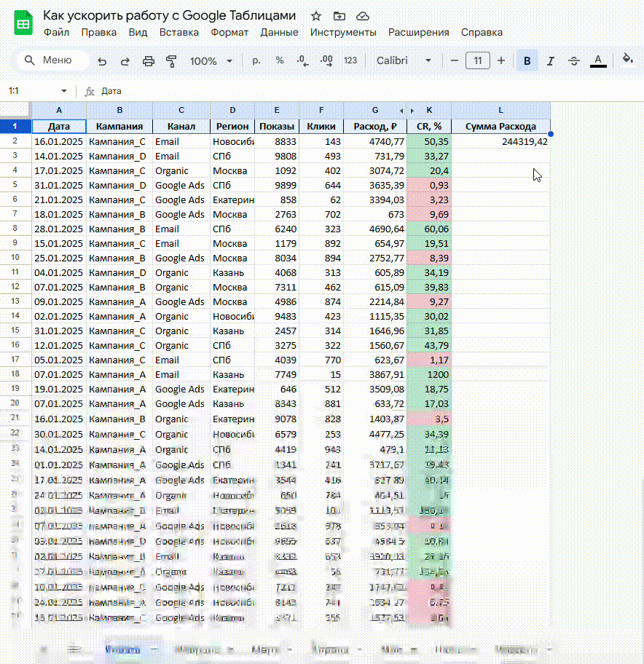Open the Данные menu
Viewport: 644px width, 664px height.
click(279, 33)
